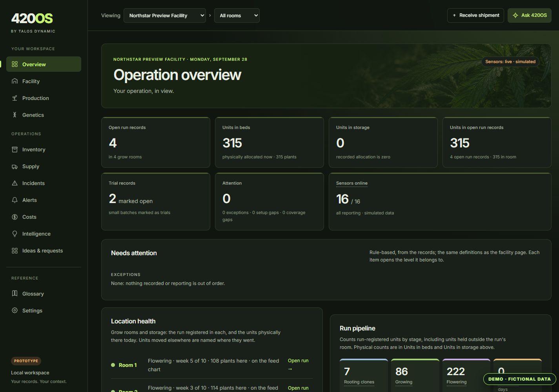Click the 'Sensors: live · simulated' badge
The image size is (559, 392).
click(x=510, y=62)
